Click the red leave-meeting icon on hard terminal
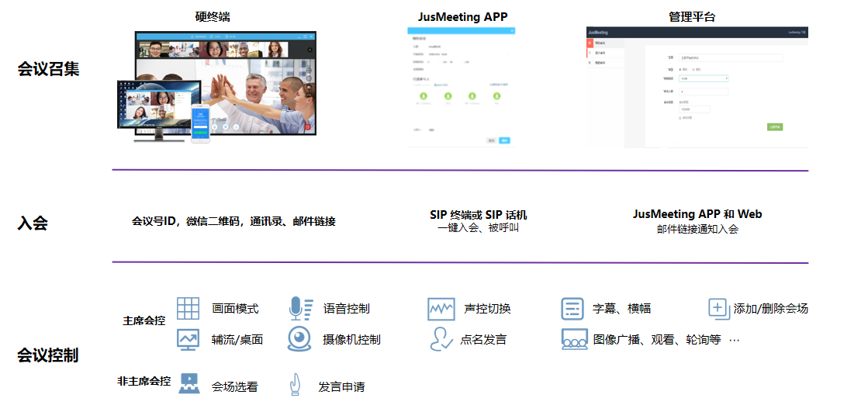Viewport: 868px width, 419px height. (x=308, y=126)
